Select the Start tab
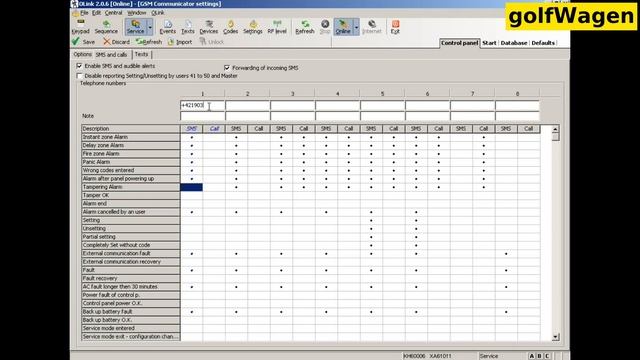The height and width of the screenshot is (360, 640). (x=489, y=43)
